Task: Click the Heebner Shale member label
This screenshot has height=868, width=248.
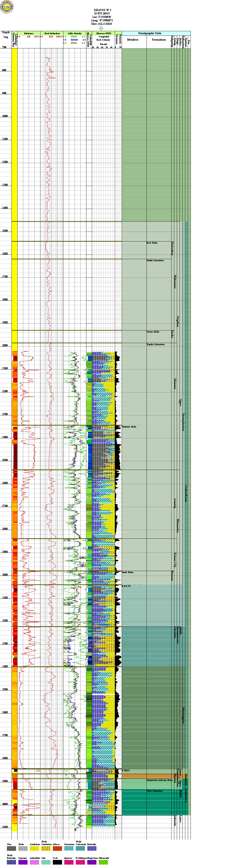Action: 129,427
